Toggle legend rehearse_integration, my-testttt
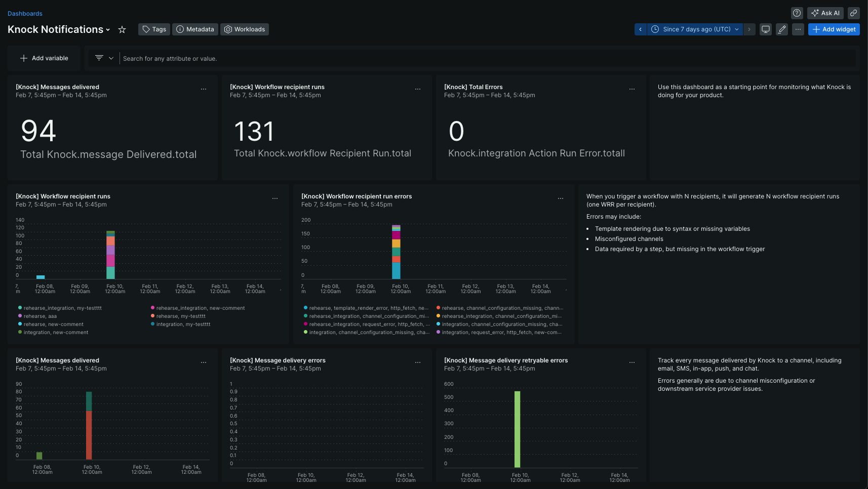 (x=60, y=308)
